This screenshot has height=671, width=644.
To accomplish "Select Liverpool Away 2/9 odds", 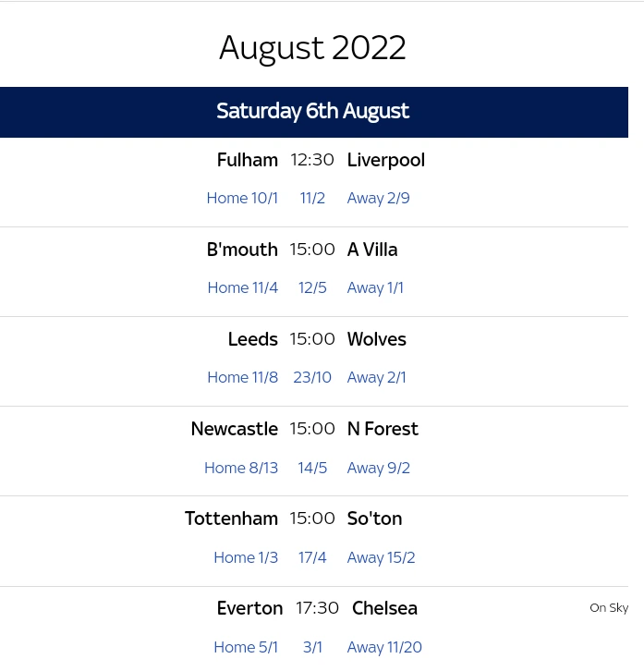I will [x=378, y=198].
